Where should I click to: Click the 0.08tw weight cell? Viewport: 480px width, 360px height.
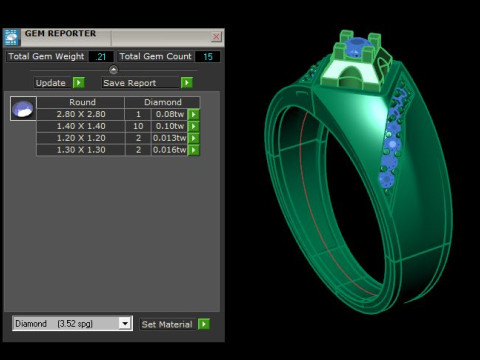tap(170, 114)
